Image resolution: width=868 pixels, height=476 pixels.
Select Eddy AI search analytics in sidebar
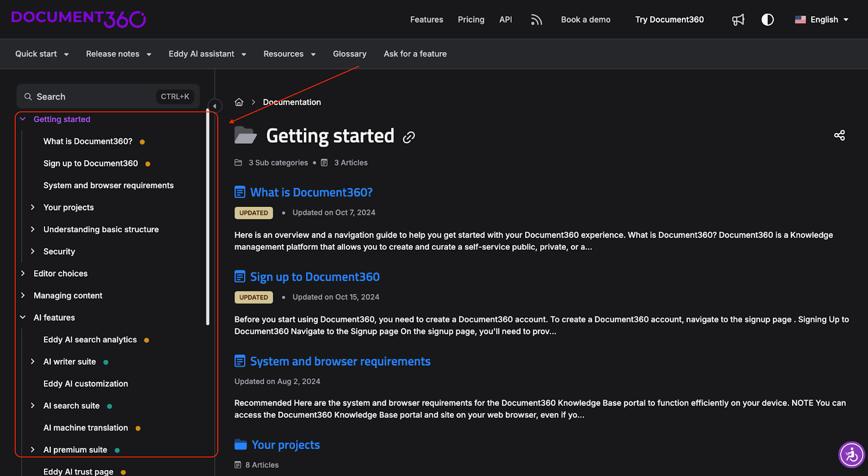tap(90, 339)
